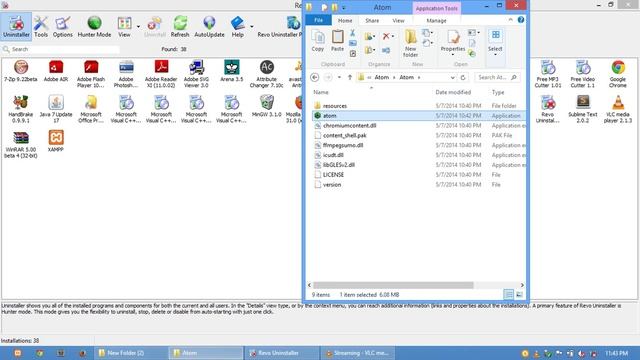Select Adobe SVG Viewer 3.0 icon
Image resolution: width=640 pixels, height=360 pixels.
click(x=196, y=74)
